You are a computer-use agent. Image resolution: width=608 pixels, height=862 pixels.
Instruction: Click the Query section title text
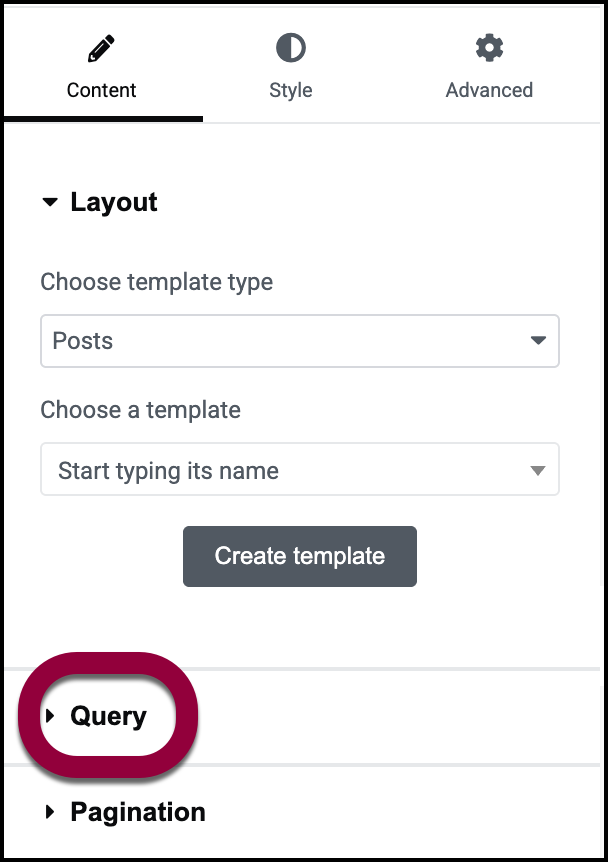(x=108, y=716)
